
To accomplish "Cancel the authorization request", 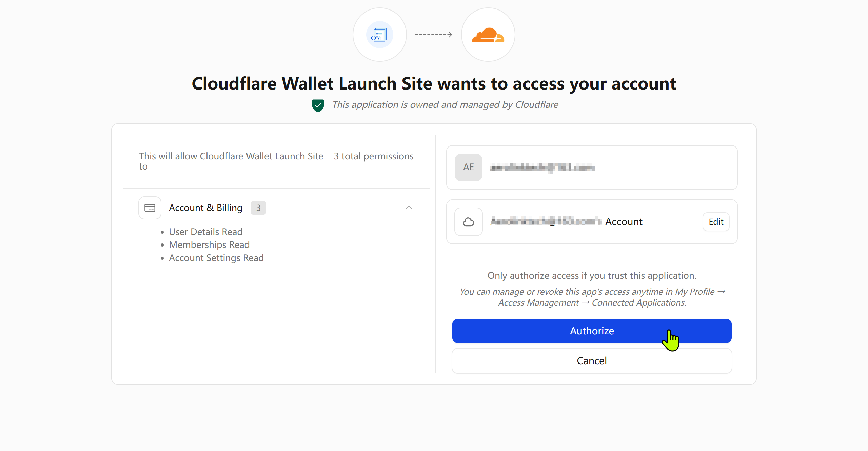I will (x=592, y=361).
